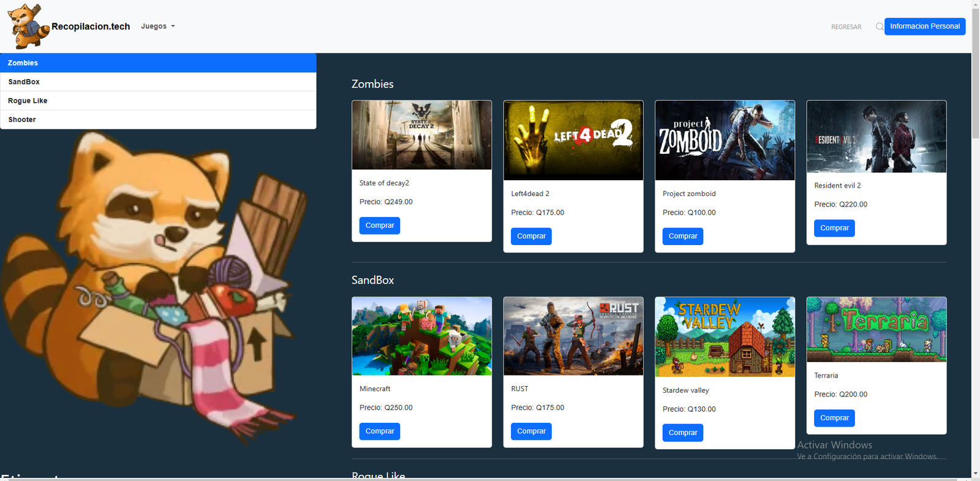Select the Rogue Like category in the sidebar
This screenshot has width=980, height=481.
tap(158, 101)
